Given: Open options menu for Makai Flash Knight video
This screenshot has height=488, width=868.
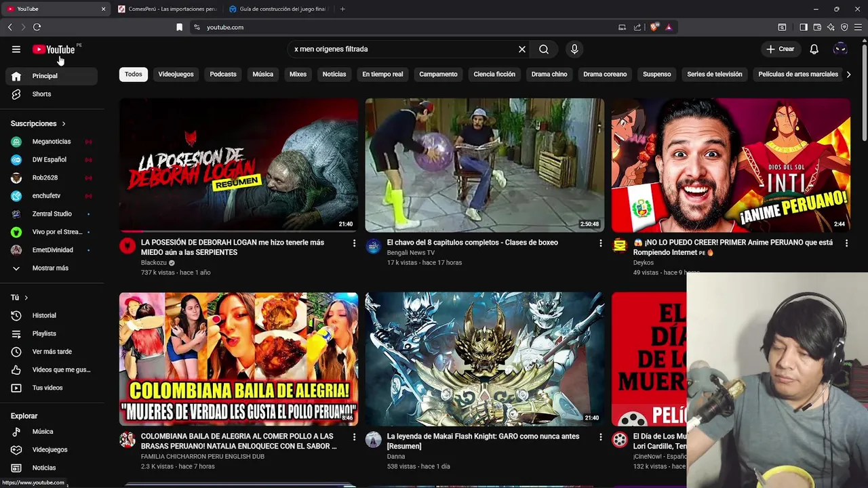Looking at the screenshot, I should tap(600, 437).
